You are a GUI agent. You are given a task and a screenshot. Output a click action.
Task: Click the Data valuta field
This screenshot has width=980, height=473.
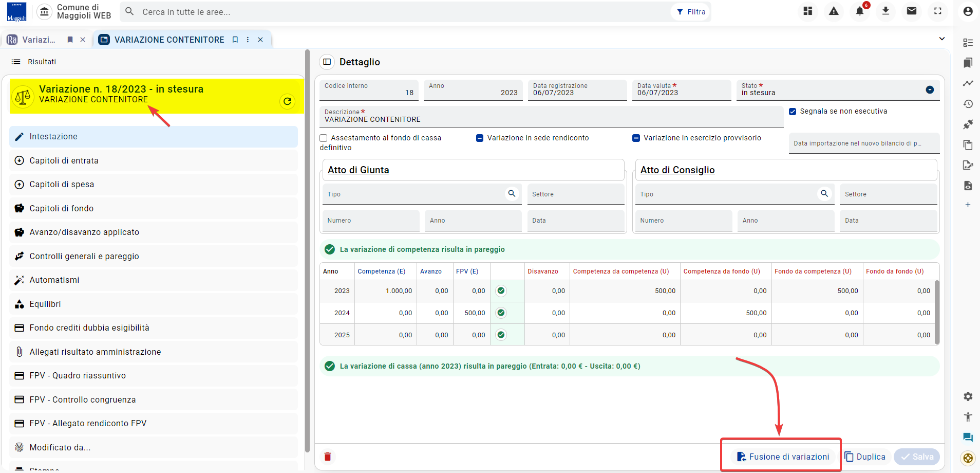click(682, 90)
